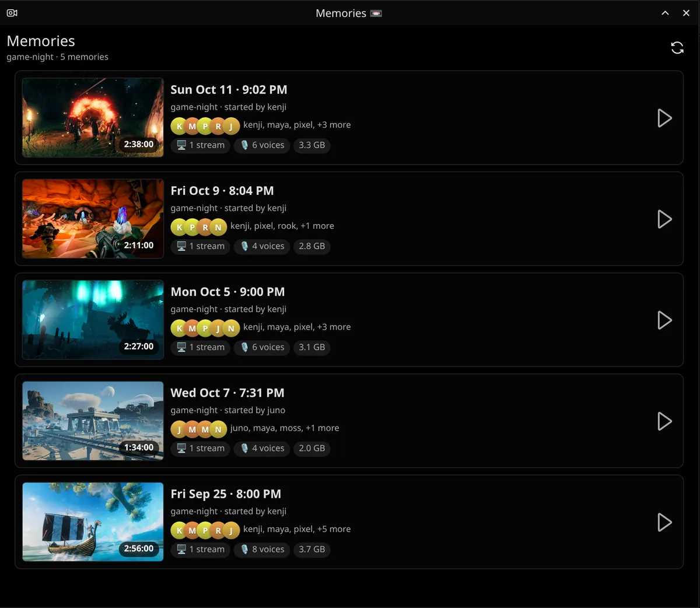Click the refresh memories icon
700x608 pixels.
pos(677,48)
